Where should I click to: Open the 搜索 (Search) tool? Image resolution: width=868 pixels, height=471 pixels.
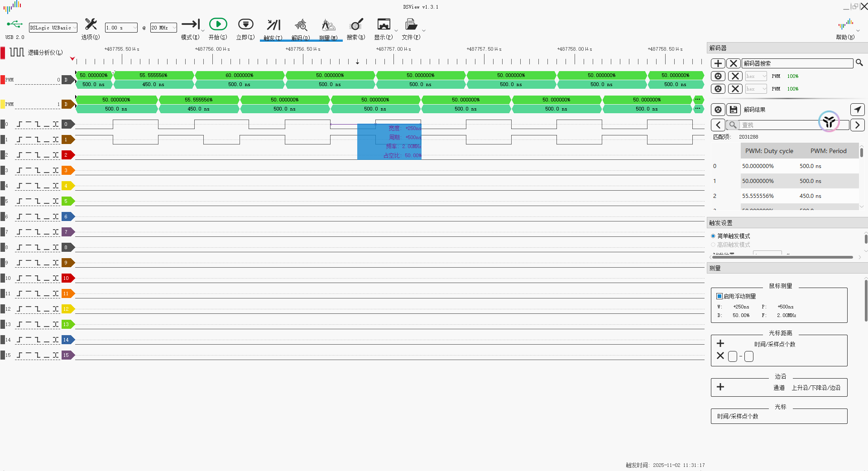point(356,24)
